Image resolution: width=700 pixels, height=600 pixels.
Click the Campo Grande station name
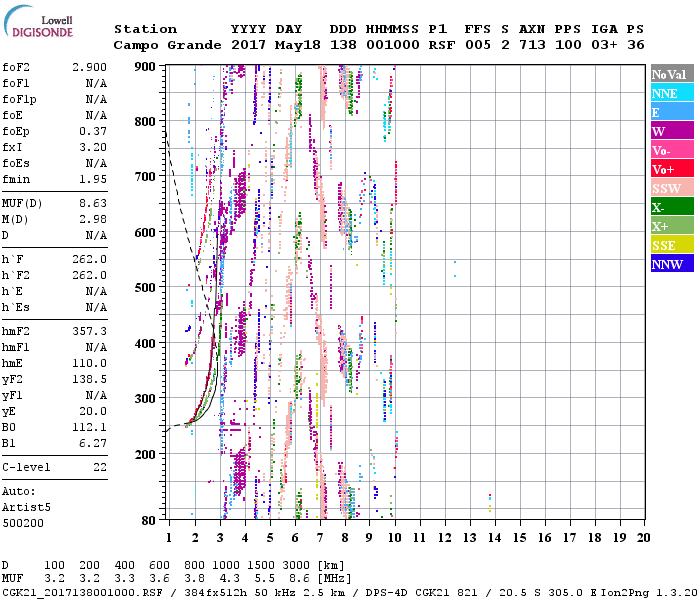(164, 45)
